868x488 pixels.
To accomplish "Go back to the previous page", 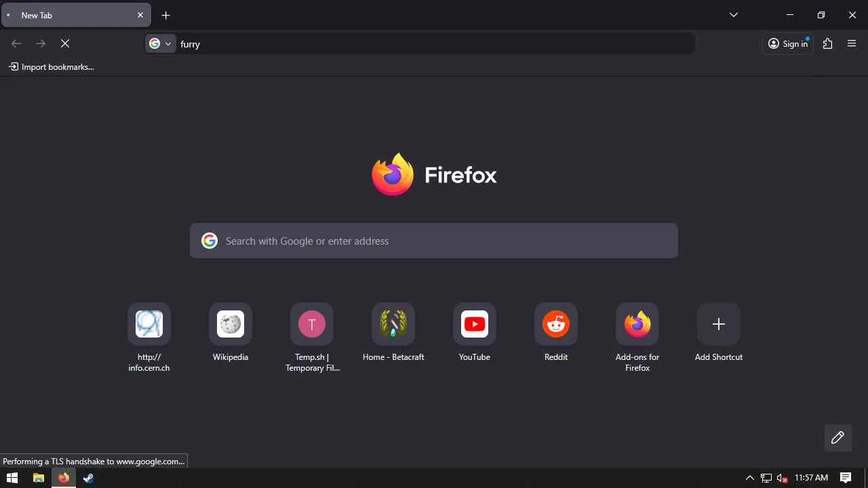I will coord(16,43).
